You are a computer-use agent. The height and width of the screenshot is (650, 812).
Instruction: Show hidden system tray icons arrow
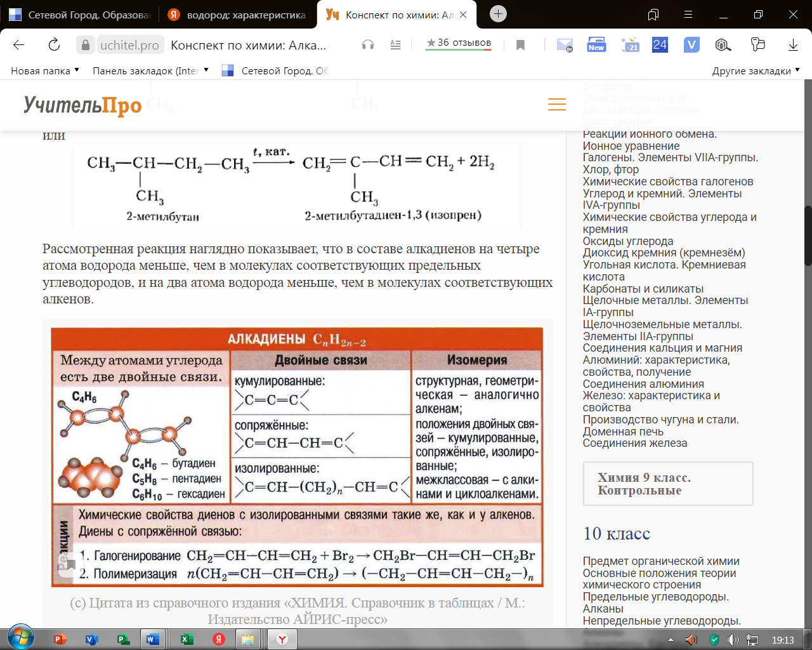click(x=671, y=640)
